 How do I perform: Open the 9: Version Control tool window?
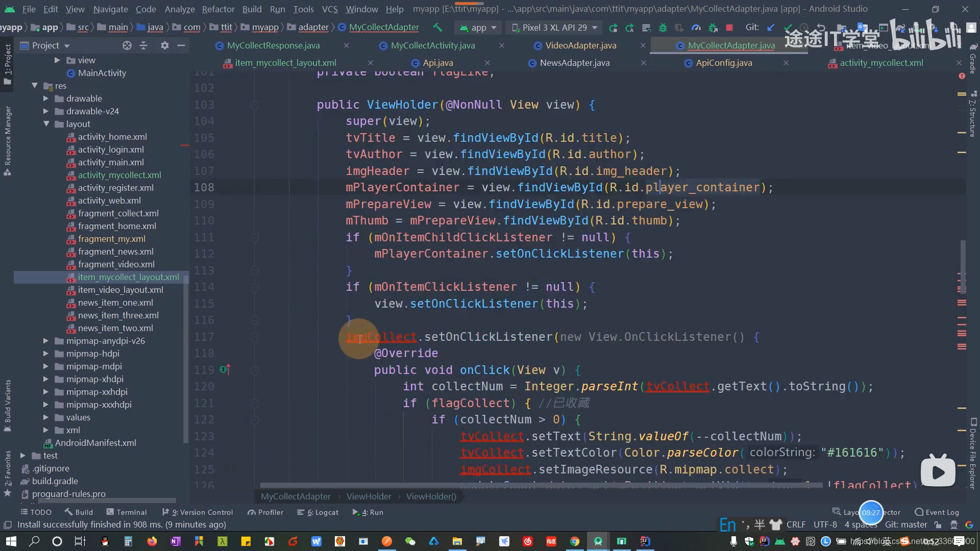coord(197,512)
